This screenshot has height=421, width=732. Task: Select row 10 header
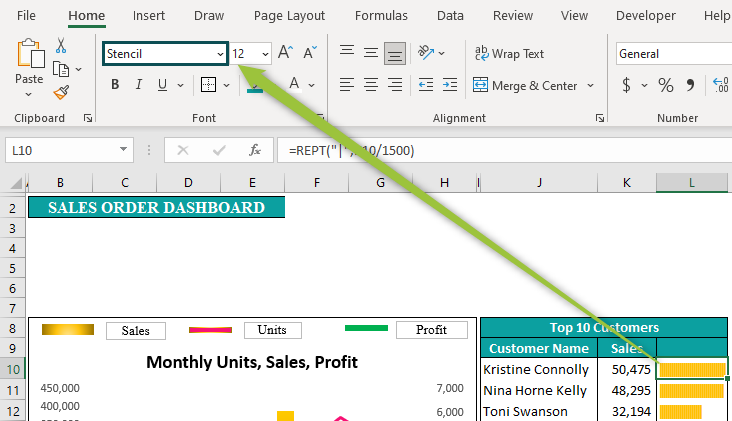coord(13,370)
